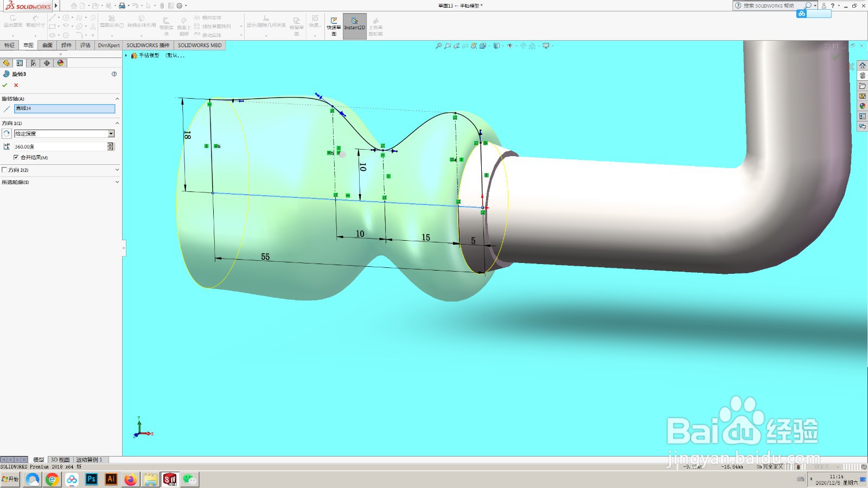Open the View Palette pane
Viewport: 868px width, 488px height.
point(863,96)
